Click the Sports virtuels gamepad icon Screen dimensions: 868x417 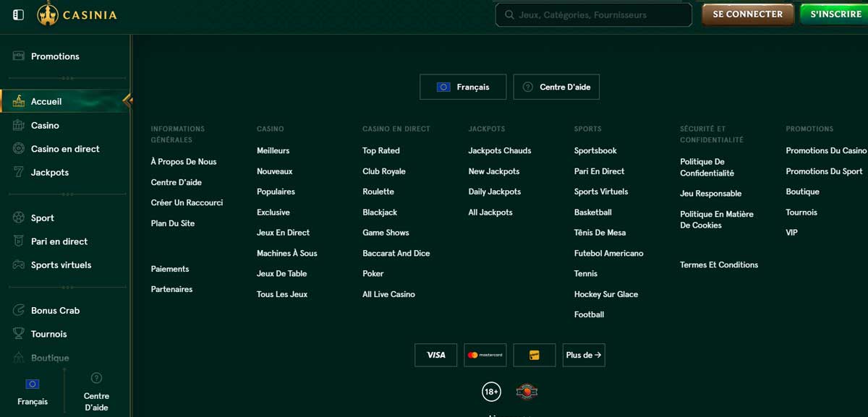[x=19, y=265]
